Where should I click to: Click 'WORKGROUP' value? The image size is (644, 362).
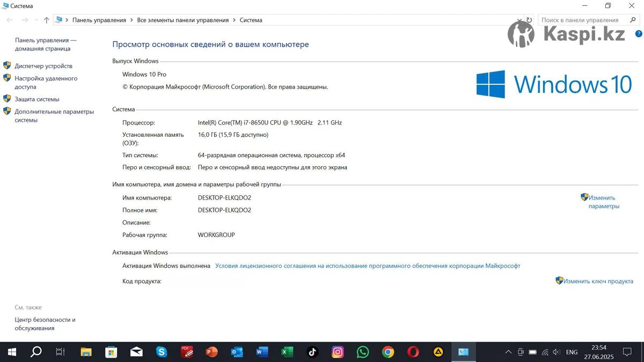pyautogui.click(x=216, y=235)
